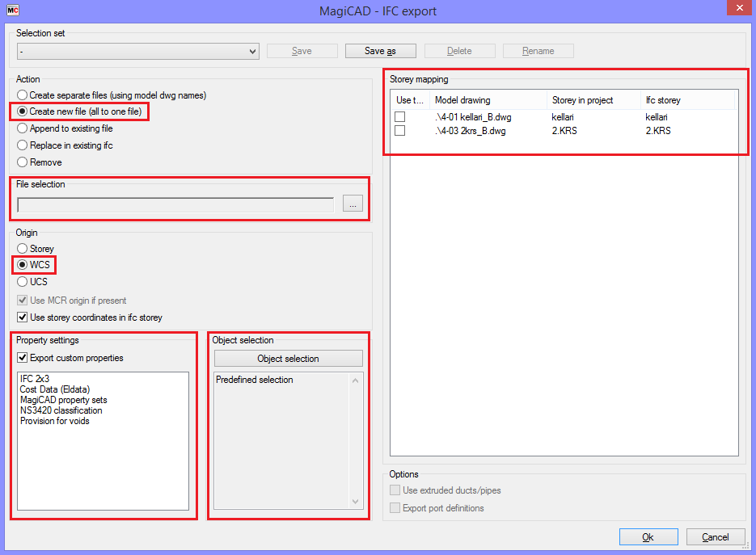Click the Object selection button
The width and height of the screenshot is (756, 555).
pos(289,359)
